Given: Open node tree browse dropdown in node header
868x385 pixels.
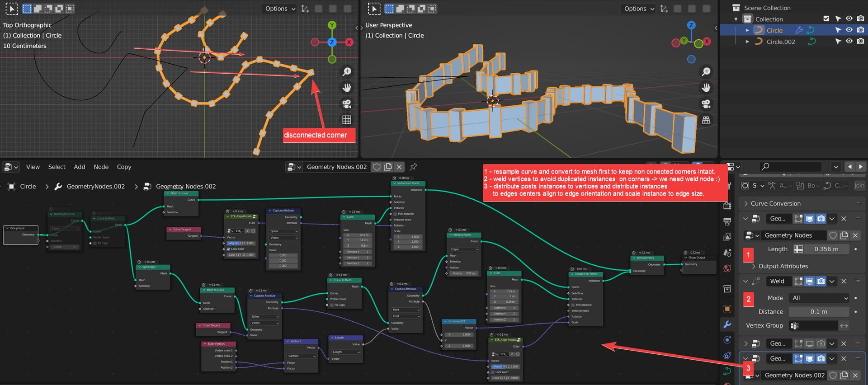Looking at the screenshot, I should 294,167.
